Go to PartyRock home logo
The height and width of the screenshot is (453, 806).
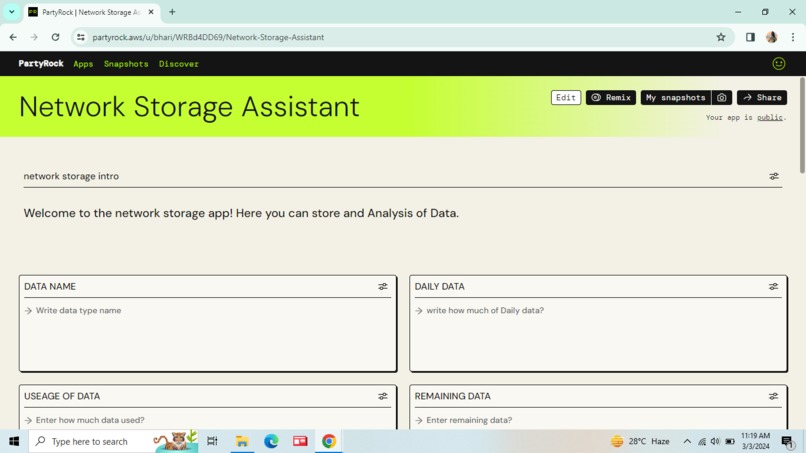[41, 64]
